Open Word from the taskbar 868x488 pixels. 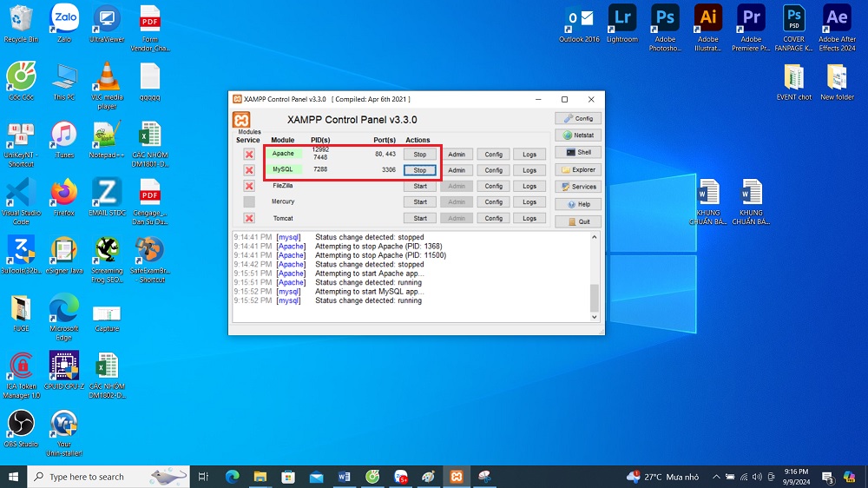[345, 477]
